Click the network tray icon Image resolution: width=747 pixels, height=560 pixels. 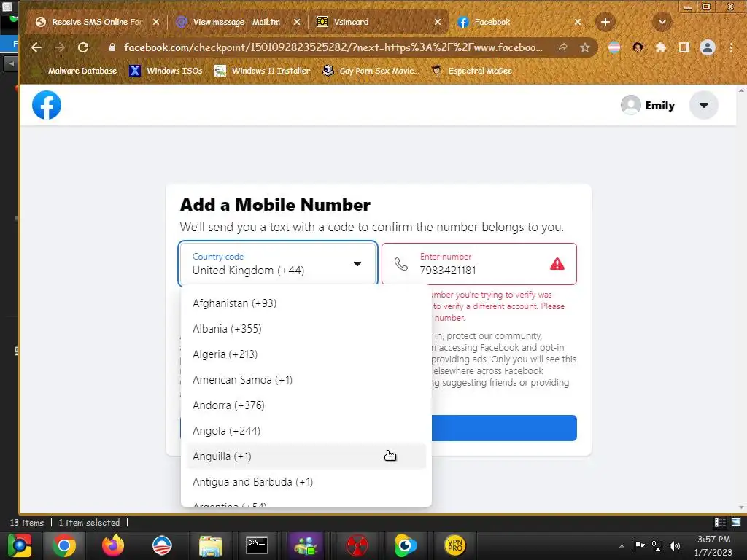657,546
